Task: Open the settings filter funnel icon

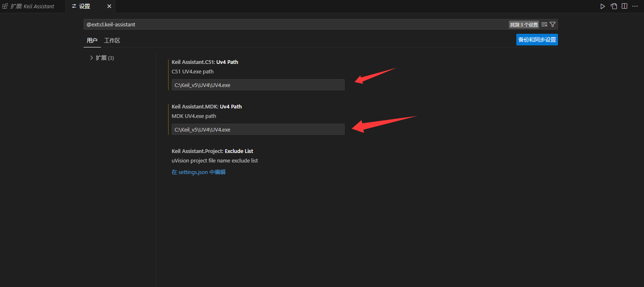Action: [x=553, y=24]
